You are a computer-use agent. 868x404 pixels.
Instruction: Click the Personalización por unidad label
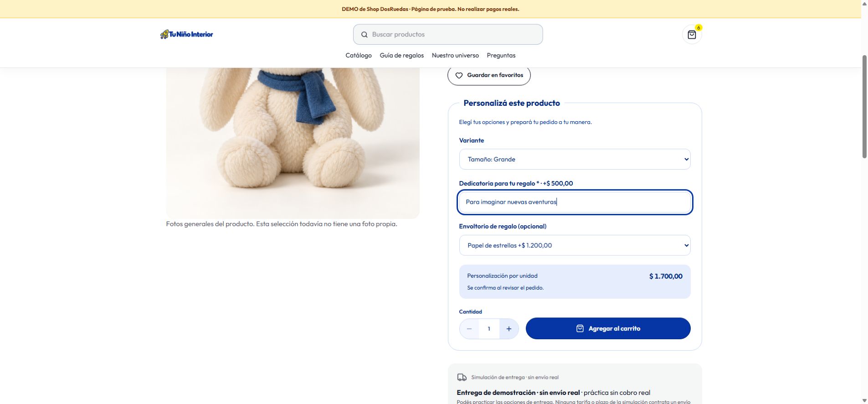(502, 276)
